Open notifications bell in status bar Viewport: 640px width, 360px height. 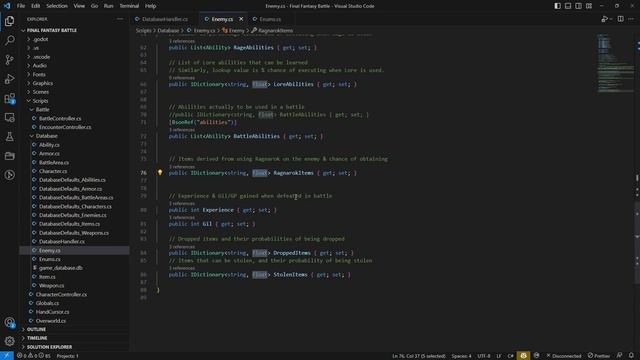tap(631, 356)
